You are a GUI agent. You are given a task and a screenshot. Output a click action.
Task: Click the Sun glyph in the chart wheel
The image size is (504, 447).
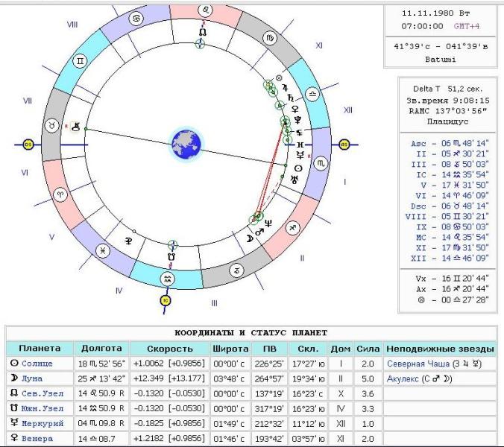298,168
